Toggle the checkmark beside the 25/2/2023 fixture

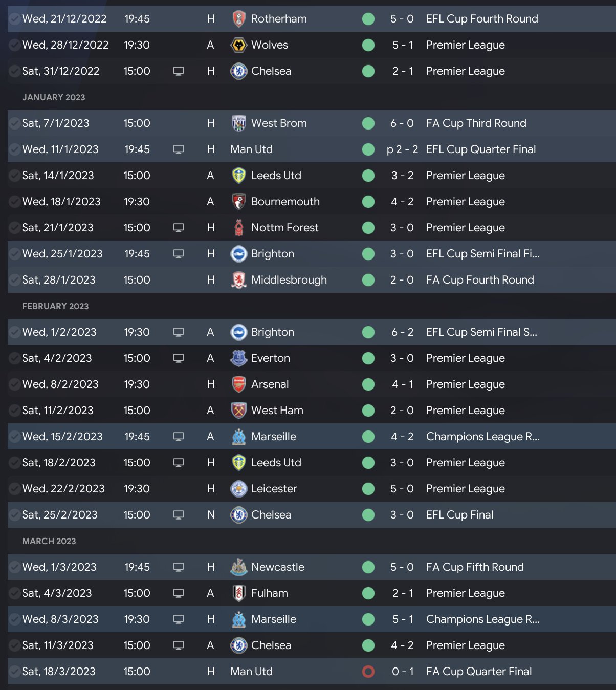[15, 515]
